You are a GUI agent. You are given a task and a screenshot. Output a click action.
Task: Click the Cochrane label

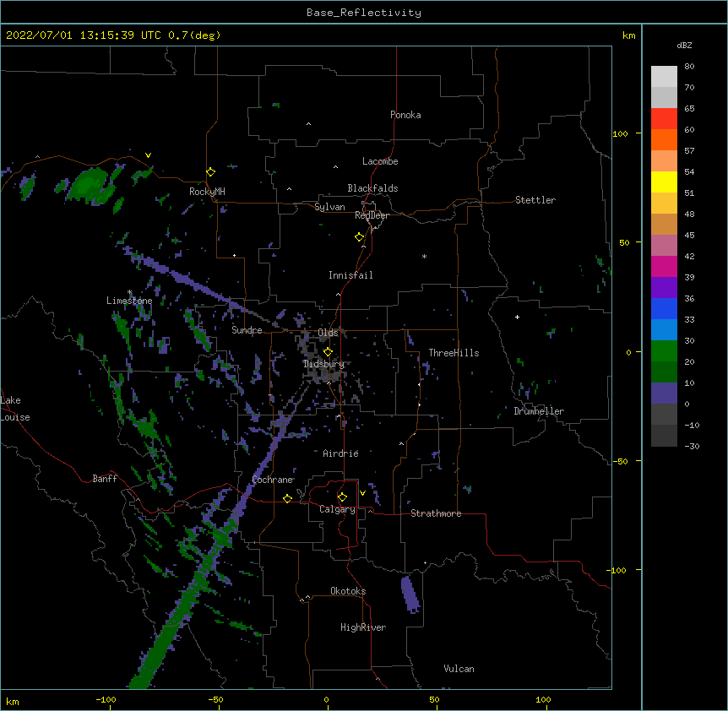(x=273, y=480)
